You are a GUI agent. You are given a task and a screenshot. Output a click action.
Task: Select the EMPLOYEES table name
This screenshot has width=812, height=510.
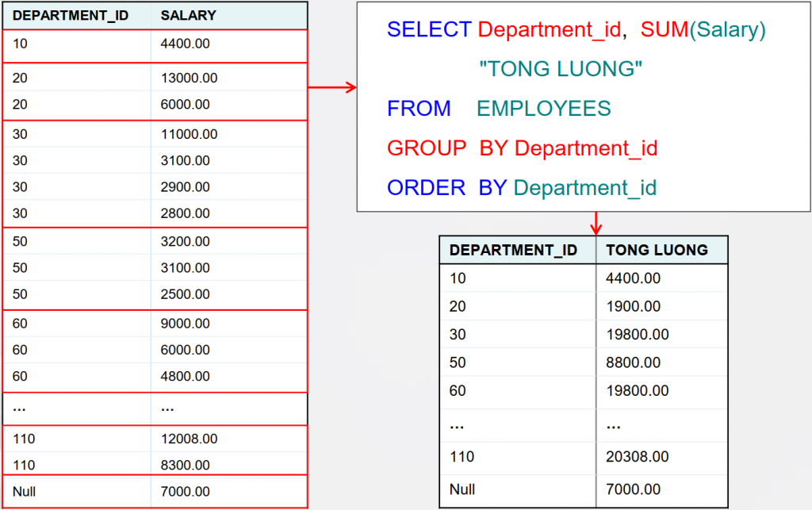(544, 109)
